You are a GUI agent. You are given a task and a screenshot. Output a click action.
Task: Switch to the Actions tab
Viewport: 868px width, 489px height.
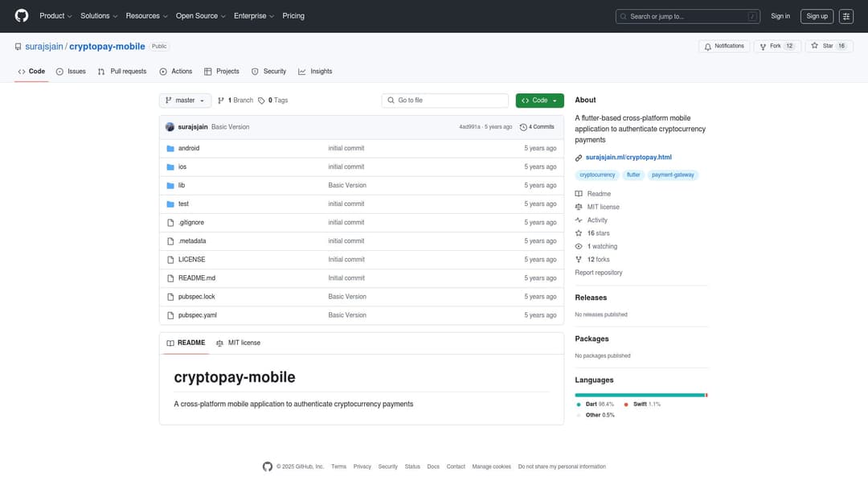point(176,72)
